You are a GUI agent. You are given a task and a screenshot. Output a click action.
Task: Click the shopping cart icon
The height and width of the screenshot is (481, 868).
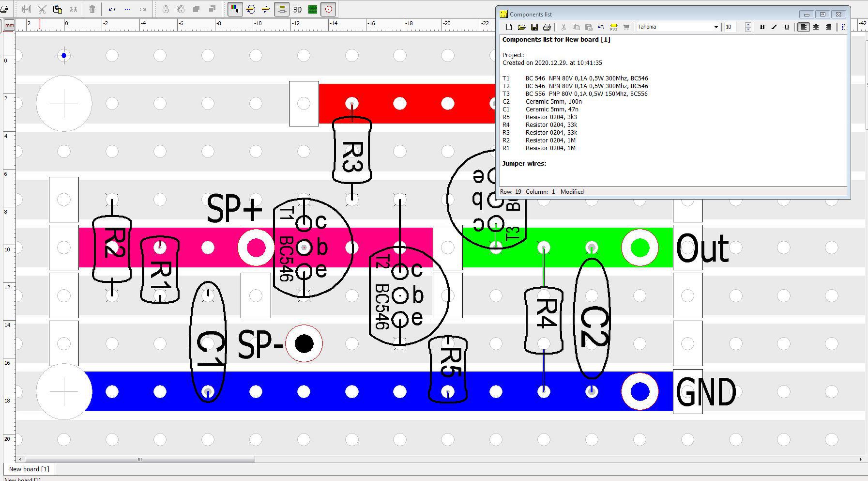pyautogui.click(x=626, y=27)
